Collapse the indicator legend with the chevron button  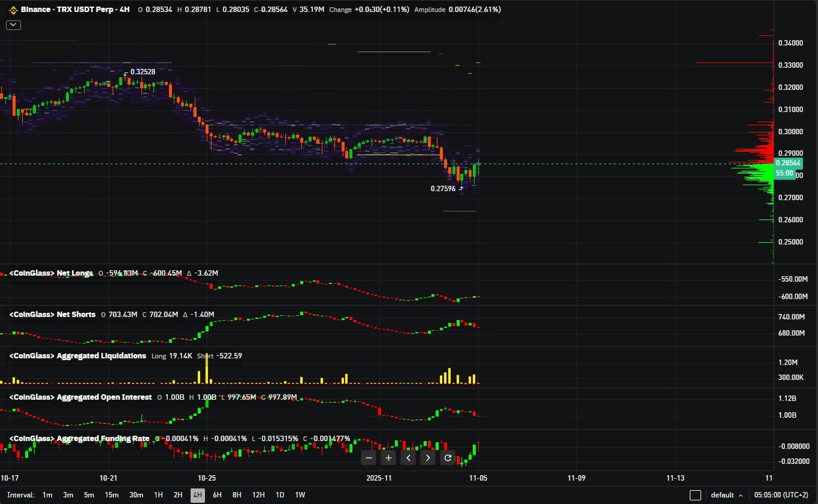[x=14, y=25]
